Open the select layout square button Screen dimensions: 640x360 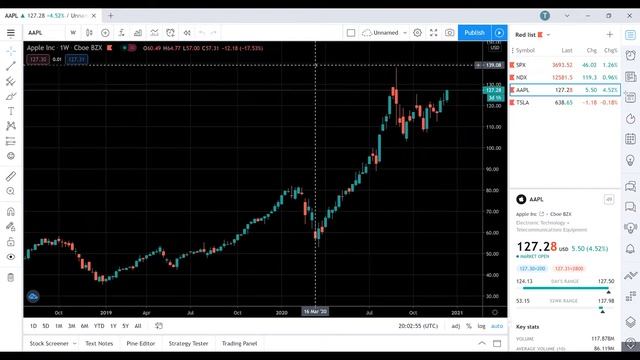coord(351,33)
